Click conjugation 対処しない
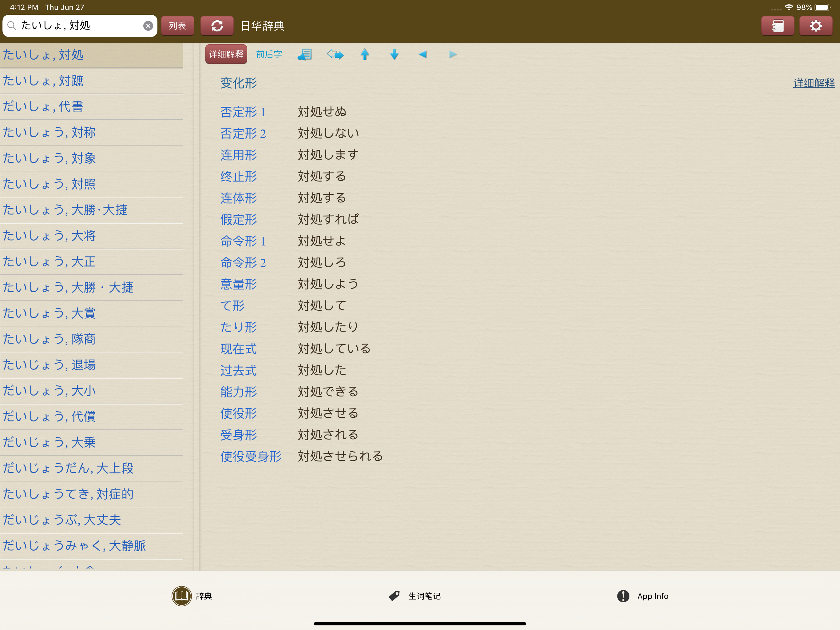840x630 pixels. [328, 133]
